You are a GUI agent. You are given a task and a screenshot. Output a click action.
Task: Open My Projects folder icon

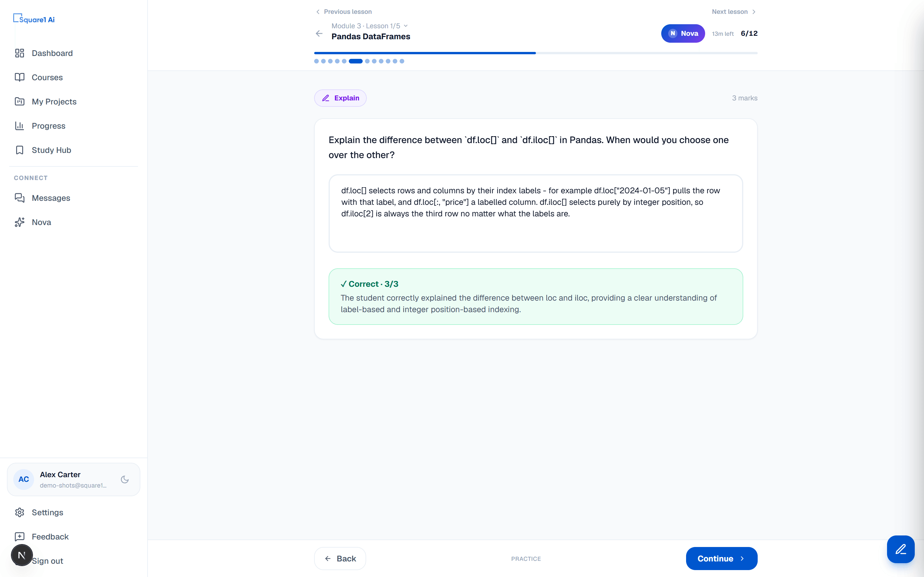coord(19,102)
